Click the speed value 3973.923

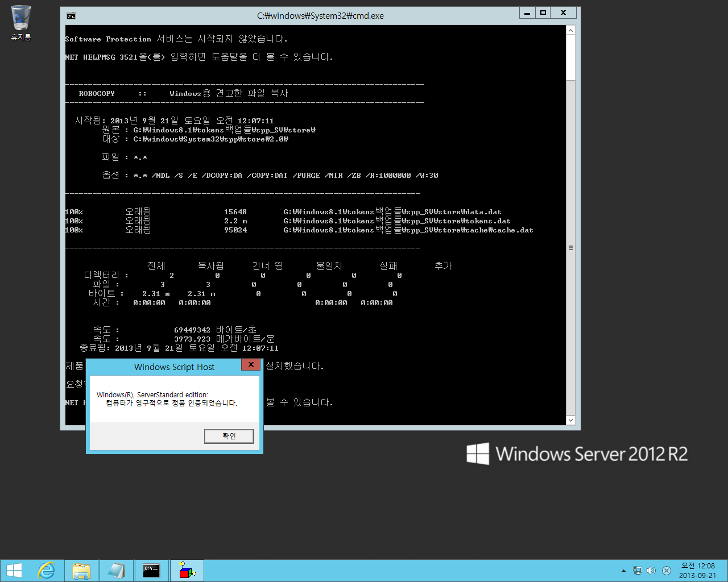tap(192, 339)
